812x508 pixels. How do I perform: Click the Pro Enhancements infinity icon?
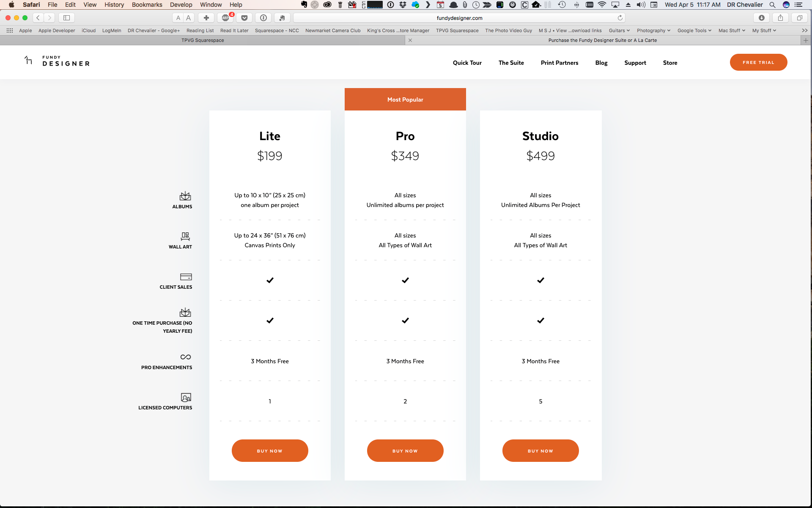coord(186,357)
